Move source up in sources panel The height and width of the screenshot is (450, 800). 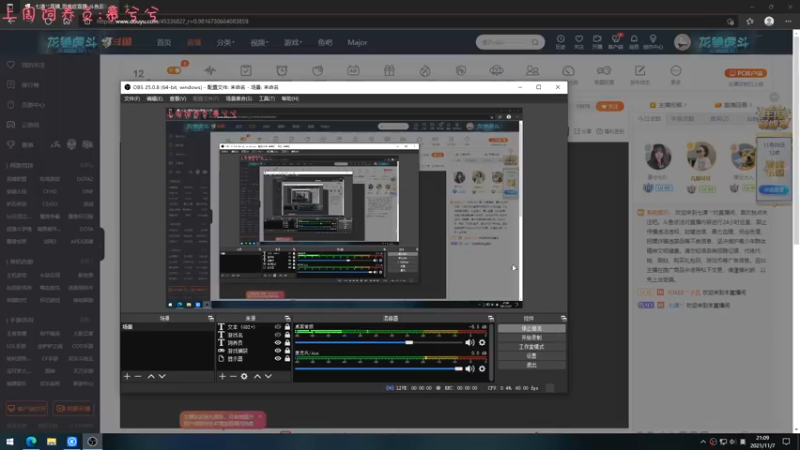point(257,377)
